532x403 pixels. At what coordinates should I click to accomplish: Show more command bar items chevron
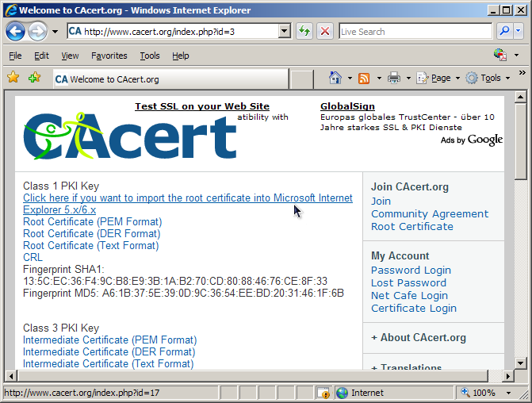tap(522, 73)
